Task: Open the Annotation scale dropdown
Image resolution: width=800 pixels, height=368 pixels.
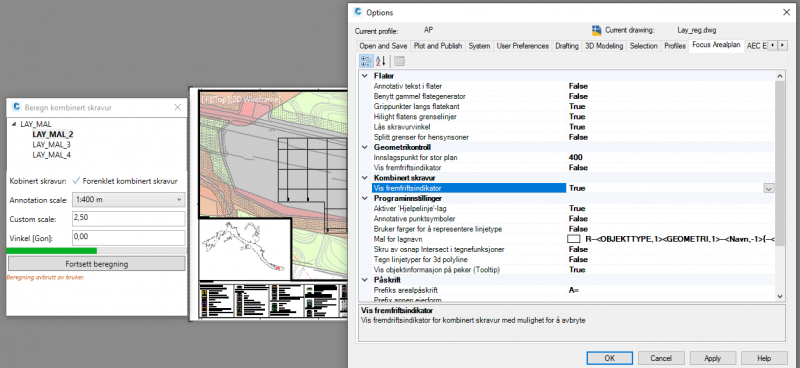Action: [x=129, y=200]
